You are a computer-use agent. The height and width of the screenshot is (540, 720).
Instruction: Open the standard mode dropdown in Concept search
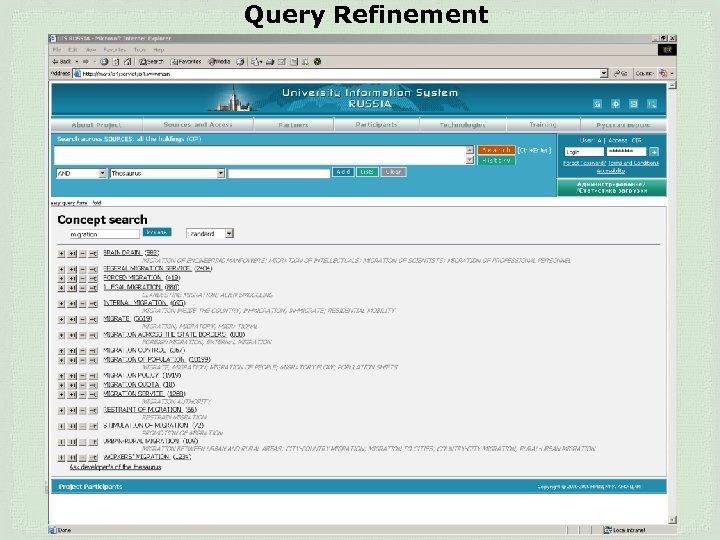click(x=229, y=234)
